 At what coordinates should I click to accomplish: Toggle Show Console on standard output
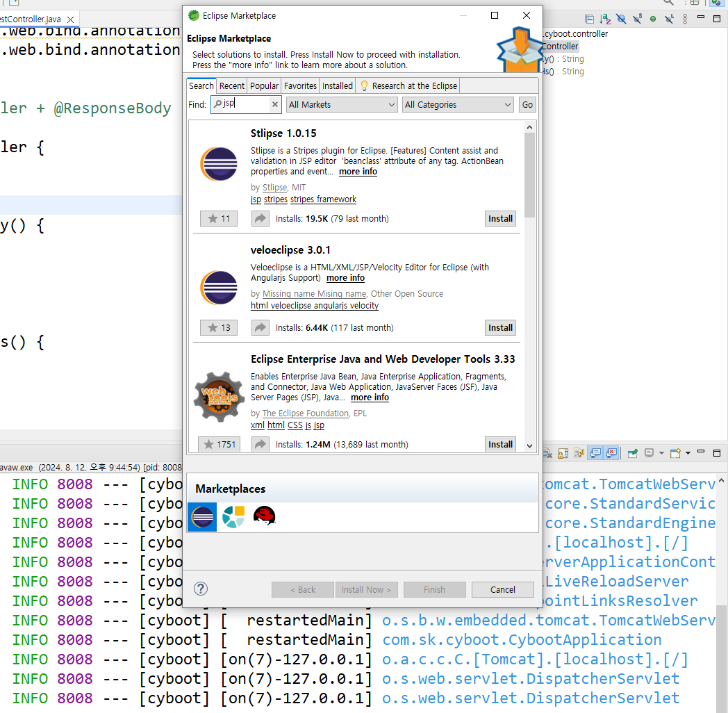pos(595,453)
